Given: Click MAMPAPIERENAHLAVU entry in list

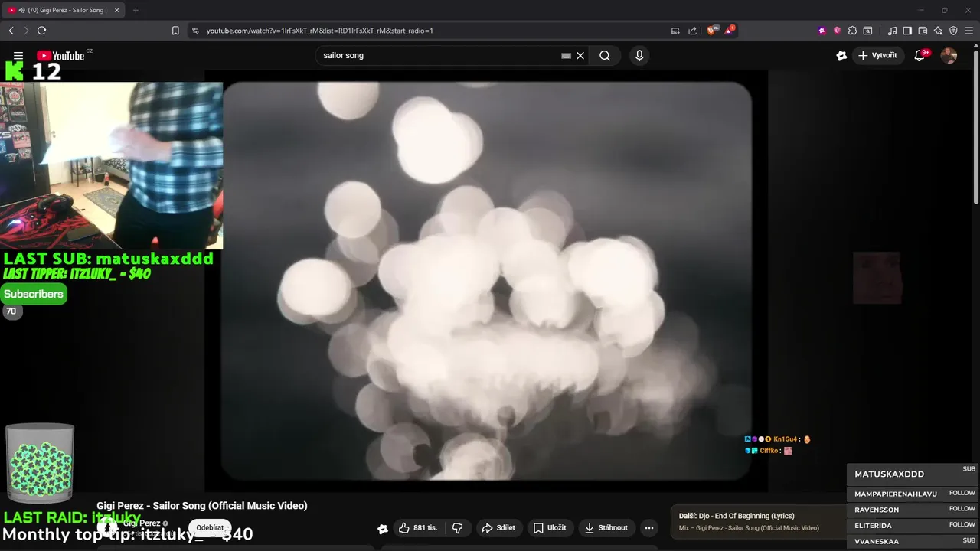Looking at the screenshot, I should pyautogui.click(x=913, y=494).
